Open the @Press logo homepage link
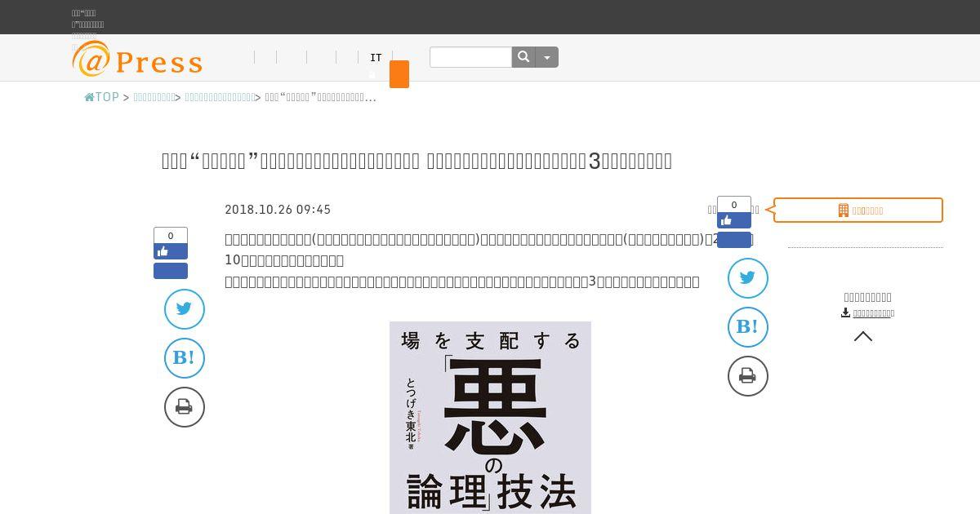This screenshot has height=514, width=980. [x=137, y=59]
